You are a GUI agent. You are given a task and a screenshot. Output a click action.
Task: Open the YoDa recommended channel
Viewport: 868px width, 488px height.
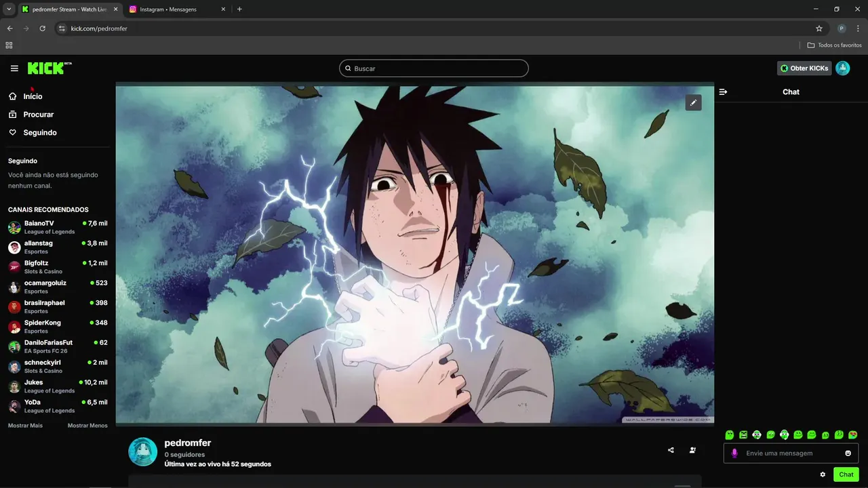[58, 406]
